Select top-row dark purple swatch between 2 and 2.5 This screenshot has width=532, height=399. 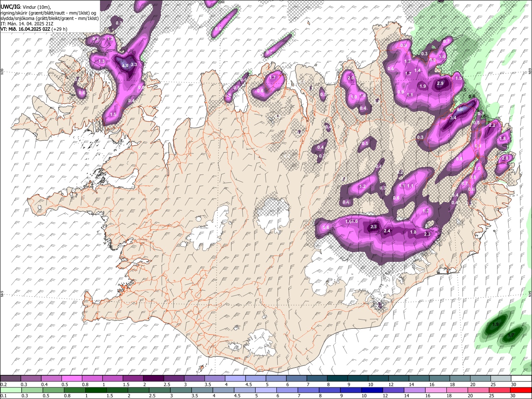153,379
